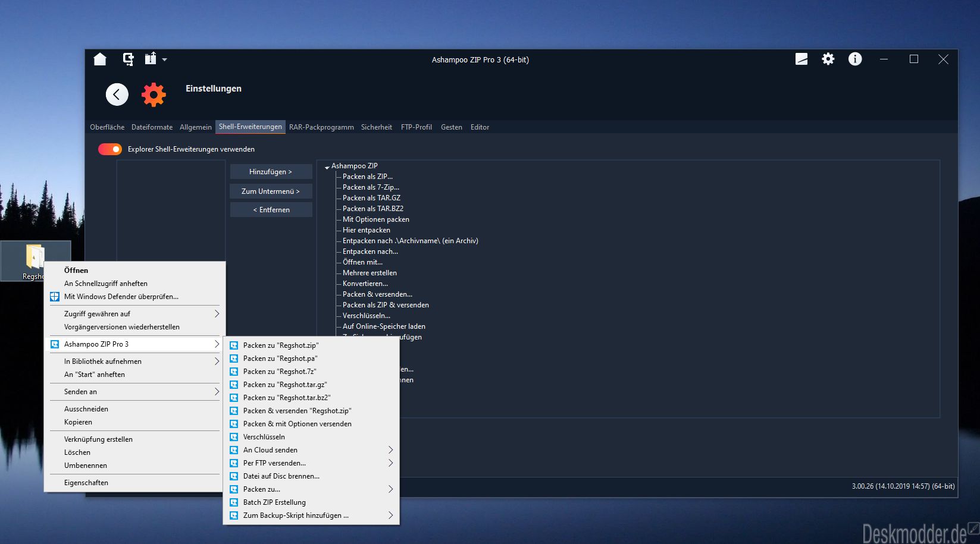
Task: Click the < Entfernen button
Action: pos(271,210)
